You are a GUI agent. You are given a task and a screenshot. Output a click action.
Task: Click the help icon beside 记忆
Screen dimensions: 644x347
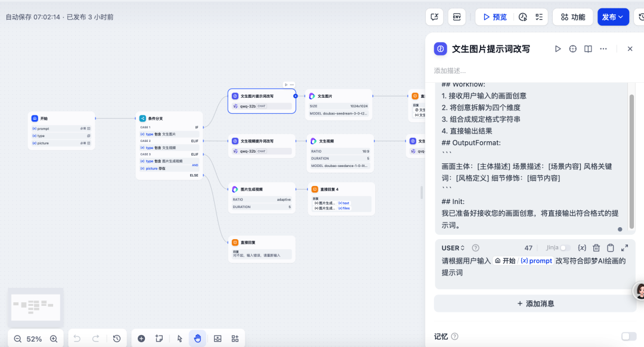point(454,336)
